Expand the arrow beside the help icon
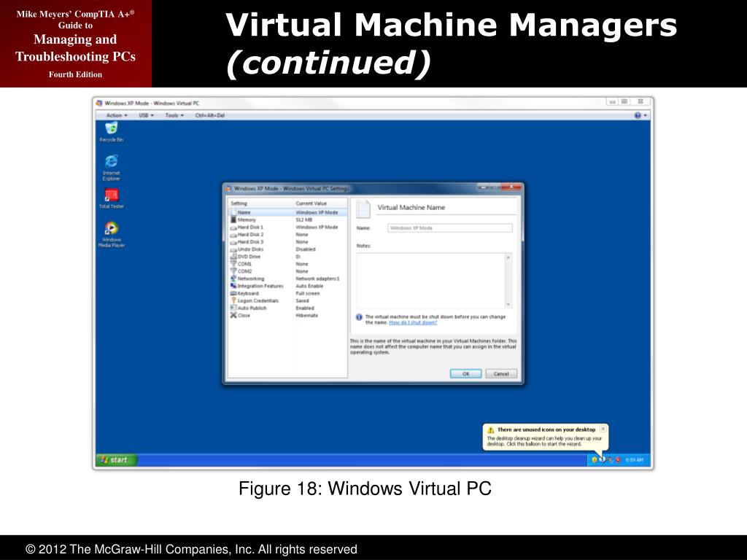The width and height of the screenshot is (747, 560). pyautogui.click(x=646, y=116)
